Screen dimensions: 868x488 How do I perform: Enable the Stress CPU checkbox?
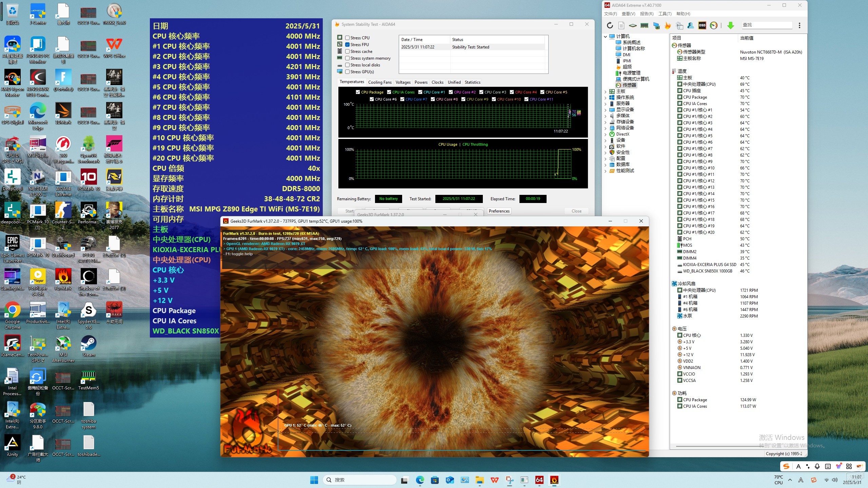(348, 38)
